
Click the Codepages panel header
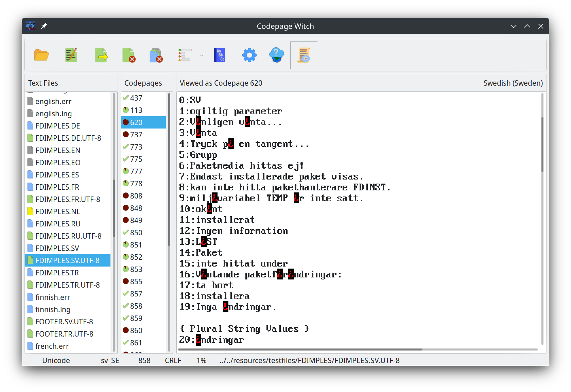coord(143,83)
